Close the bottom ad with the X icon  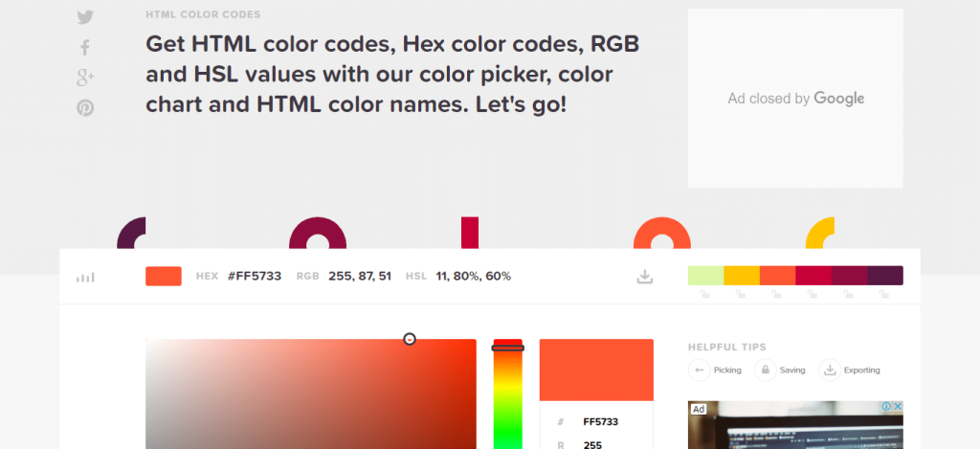(x=898, y=407)
